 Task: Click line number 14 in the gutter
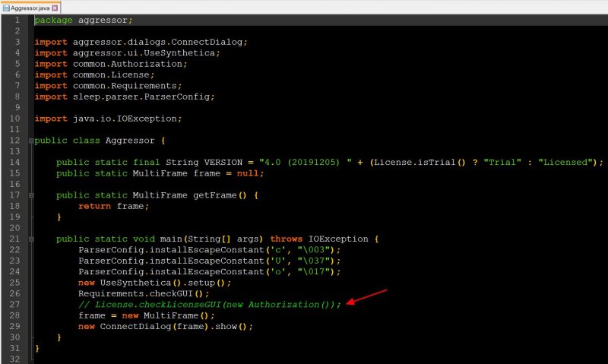(14, 162)
